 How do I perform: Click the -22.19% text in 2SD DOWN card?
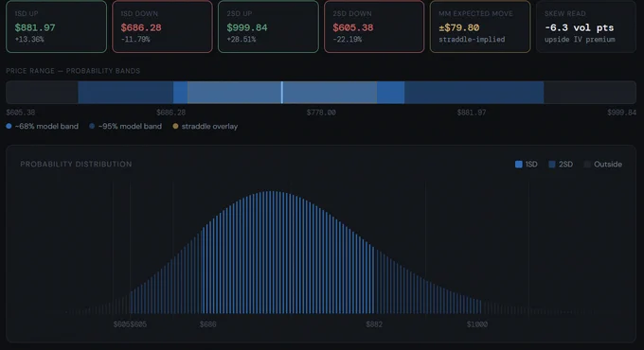pos(347,40)
